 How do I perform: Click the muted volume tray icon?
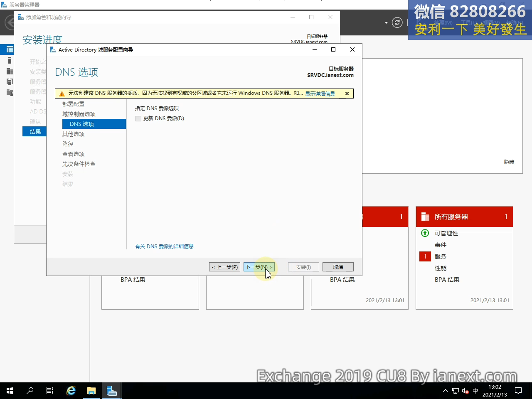pyautogui.click(x=465, y=391)
